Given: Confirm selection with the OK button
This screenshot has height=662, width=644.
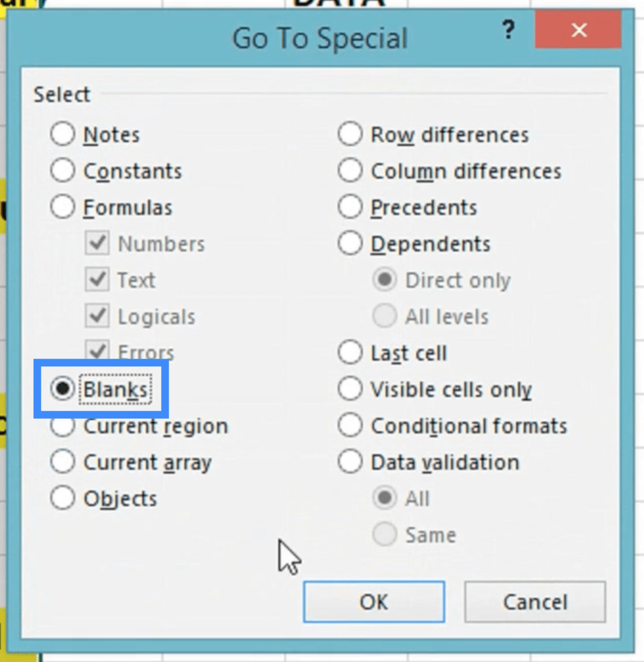Looking at the screenshot, I should click(x=374, y=602).
